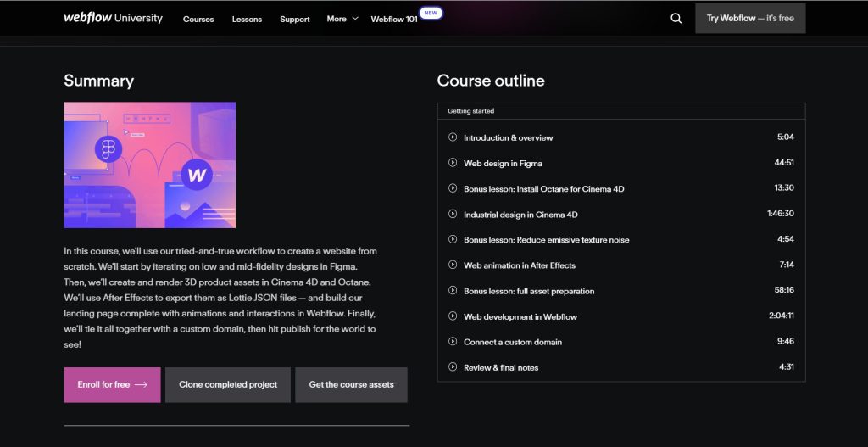Click play icon beside full asset preparation
The image size is (868, 447).
tap(453, 290)
